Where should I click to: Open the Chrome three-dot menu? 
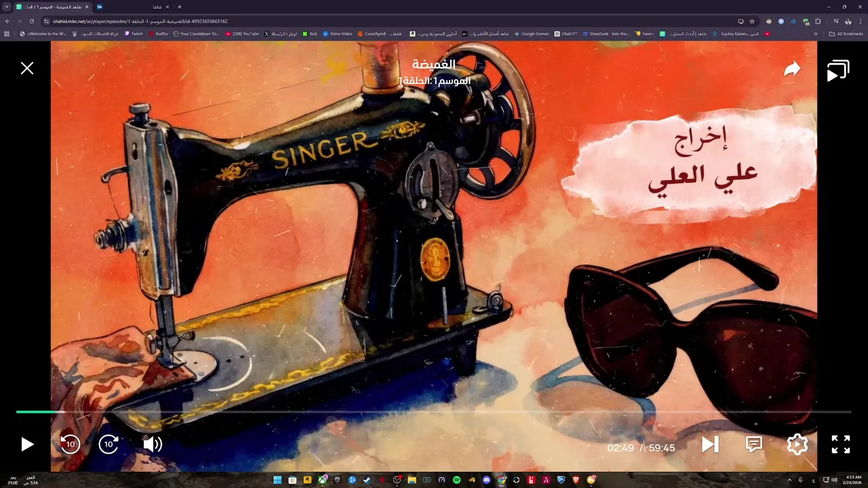tap(861, 21)
